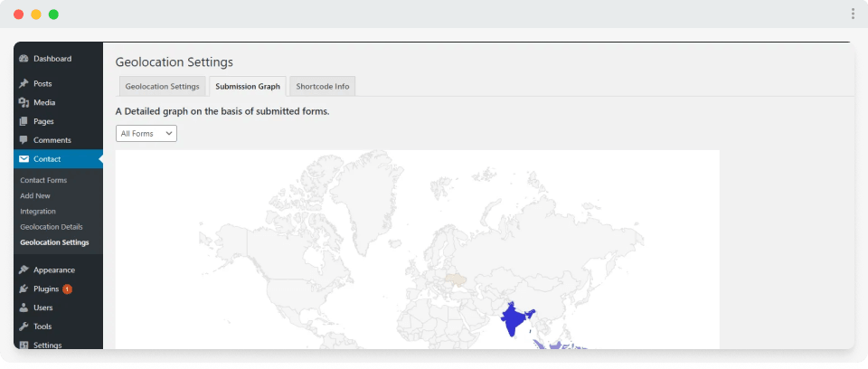The width and height of the screenshot is (868, 369).
Task: Click the Tools wrench icon
Action: (x=24, y=326)
